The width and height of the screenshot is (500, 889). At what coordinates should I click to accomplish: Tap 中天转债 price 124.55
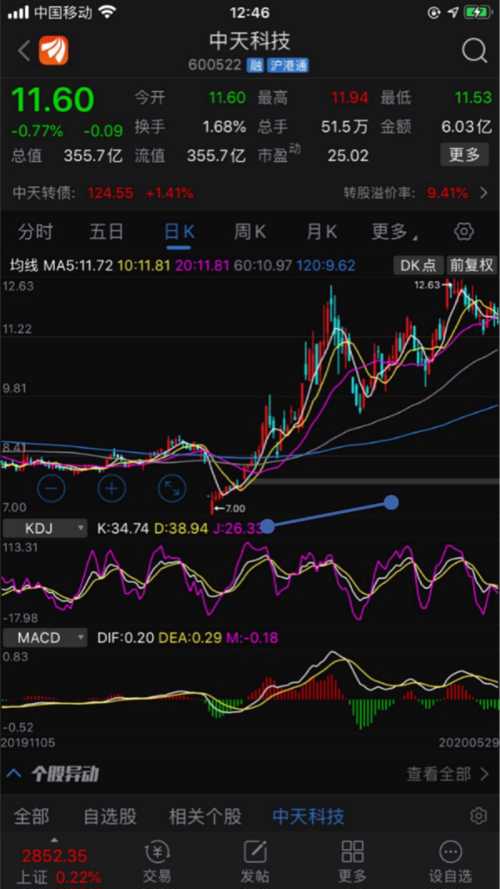[111, 193]
